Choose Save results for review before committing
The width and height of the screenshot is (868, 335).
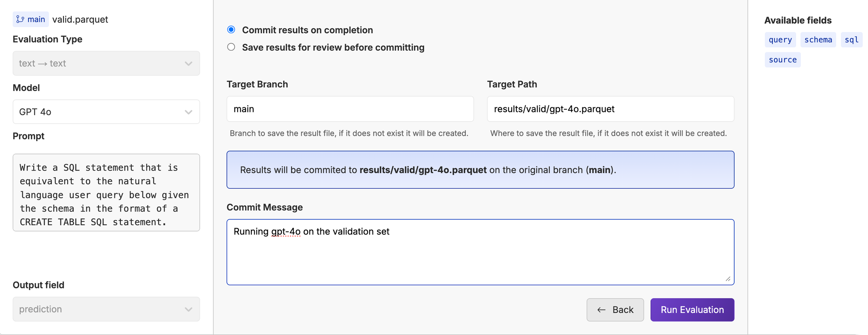coord(231,47)
